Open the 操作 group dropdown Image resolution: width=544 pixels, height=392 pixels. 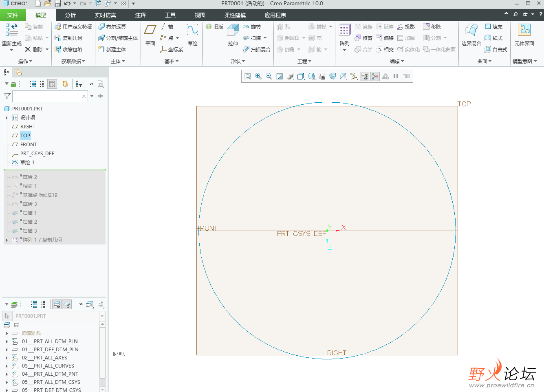[25, 61]
